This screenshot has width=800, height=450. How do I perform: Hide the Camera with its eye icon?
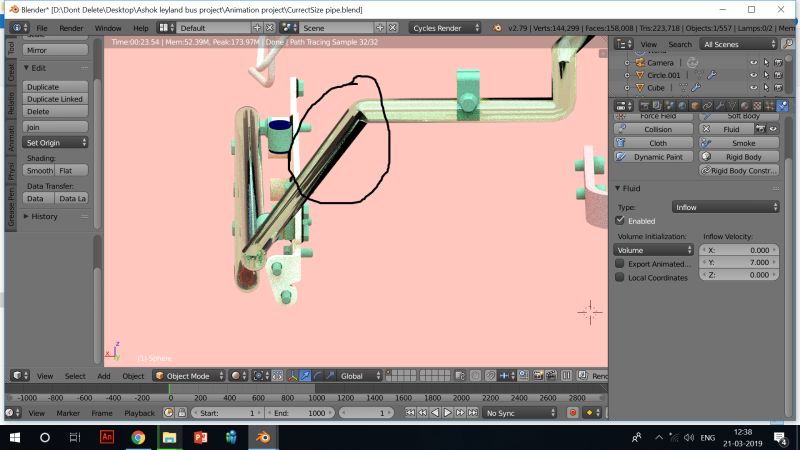coord(754,62)
